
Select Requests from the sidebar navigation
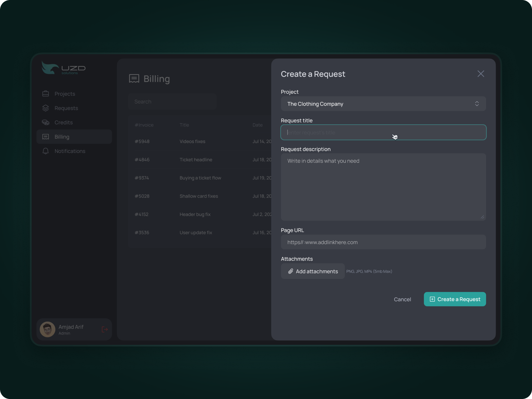tap(66, 108)
